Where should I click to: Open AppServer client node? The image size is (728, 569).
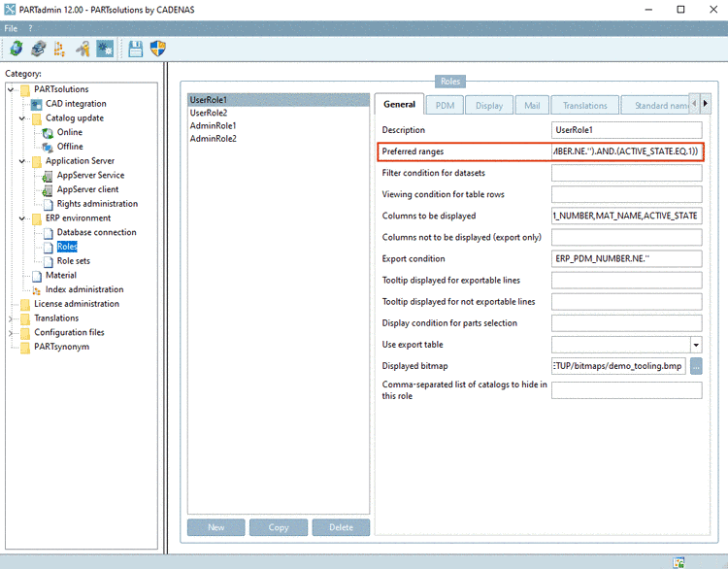coord(87,189)
